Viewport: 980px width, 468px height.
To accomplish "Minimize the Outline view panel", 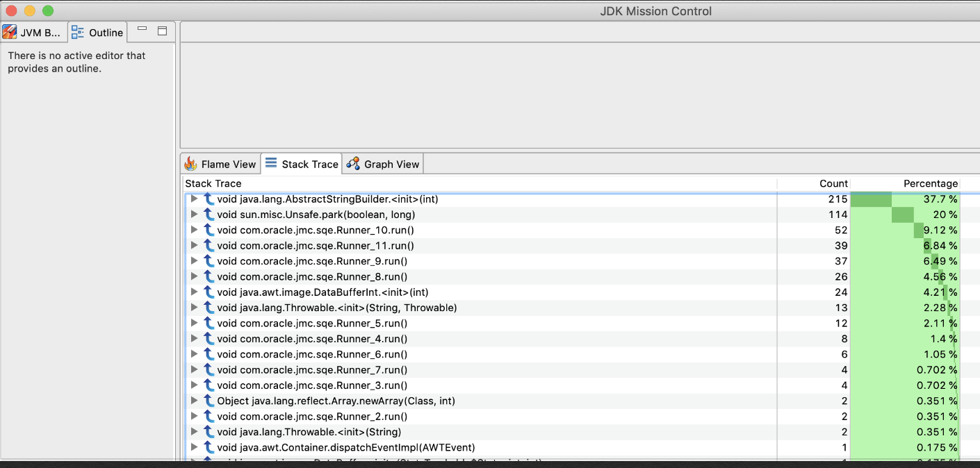I will pos(142,30).
